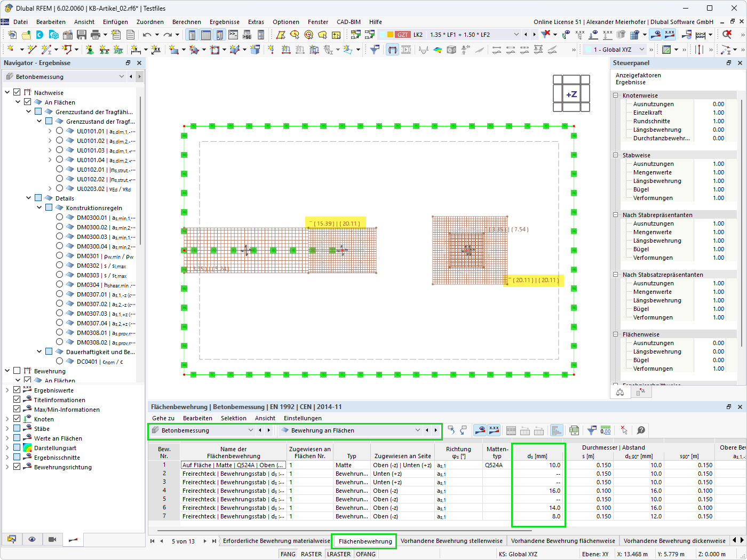Image resolution: width=747 pixels, height=560 pixels.
Task: Open the Ergebnisse menu
Action: click(225, 22)
